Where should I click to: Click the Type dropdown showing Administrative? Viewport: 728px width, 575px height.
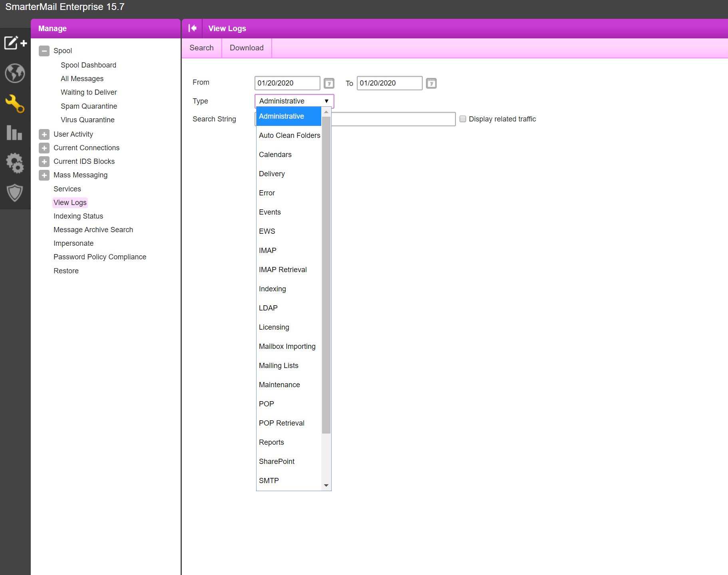point(294,101)
